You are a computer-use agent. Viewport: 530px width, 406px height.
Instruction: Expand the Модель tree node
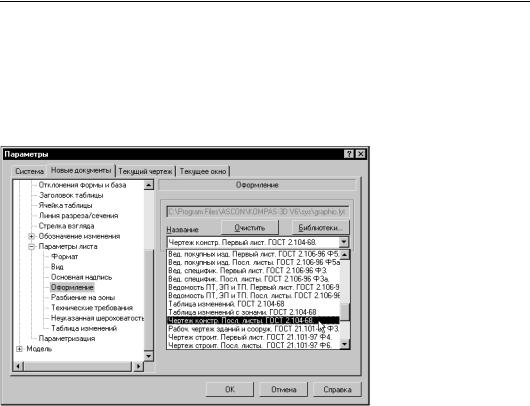(19, 349)
